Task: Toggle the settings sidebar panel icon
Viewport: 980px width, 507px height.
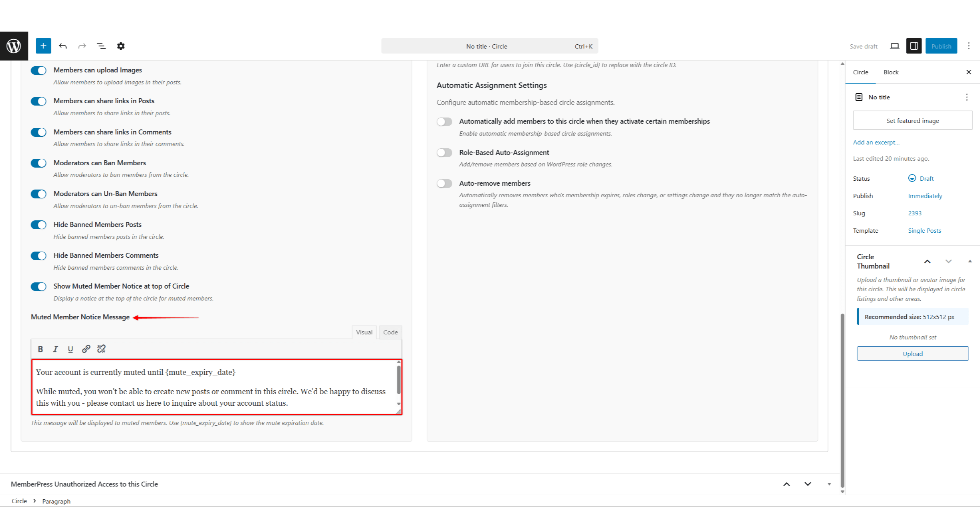Action: pyautogui.click(x=914, y=46)
